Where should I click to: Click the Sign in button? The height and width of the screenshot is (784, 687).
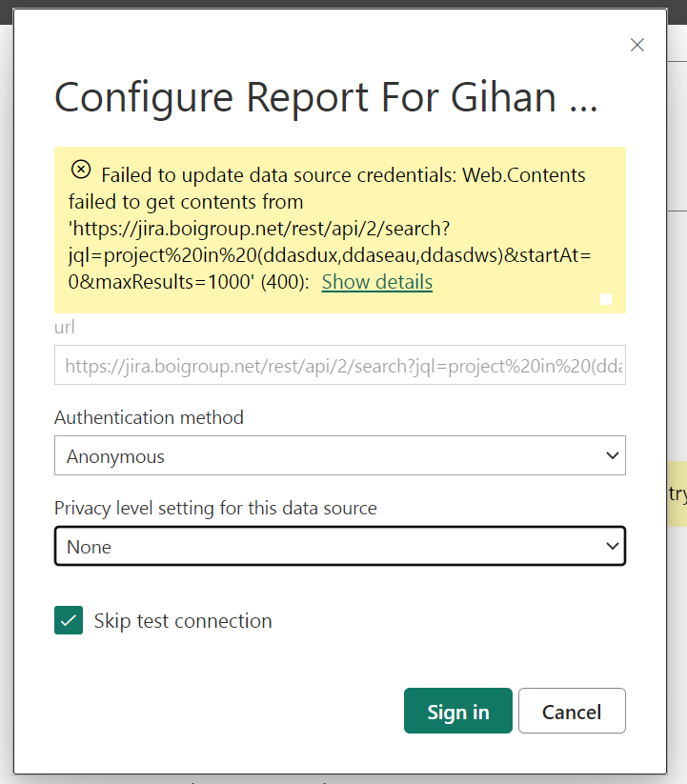(458, 711)
